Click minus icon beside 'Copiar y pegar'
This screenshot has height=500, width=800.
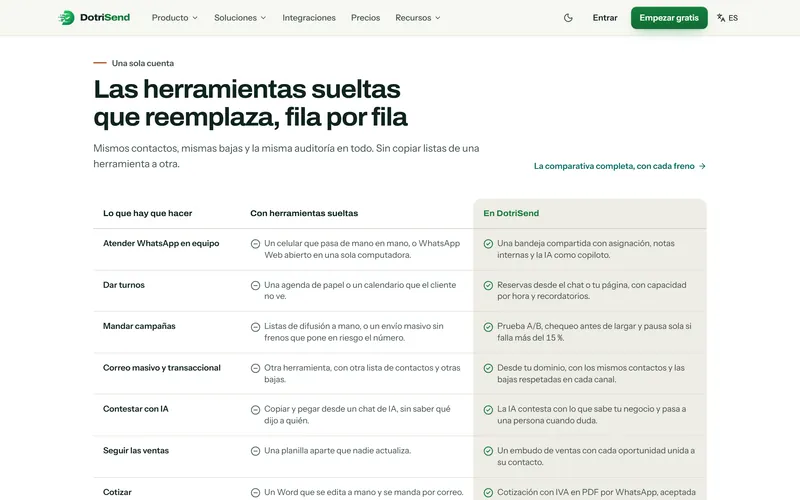tap(255, 409)
